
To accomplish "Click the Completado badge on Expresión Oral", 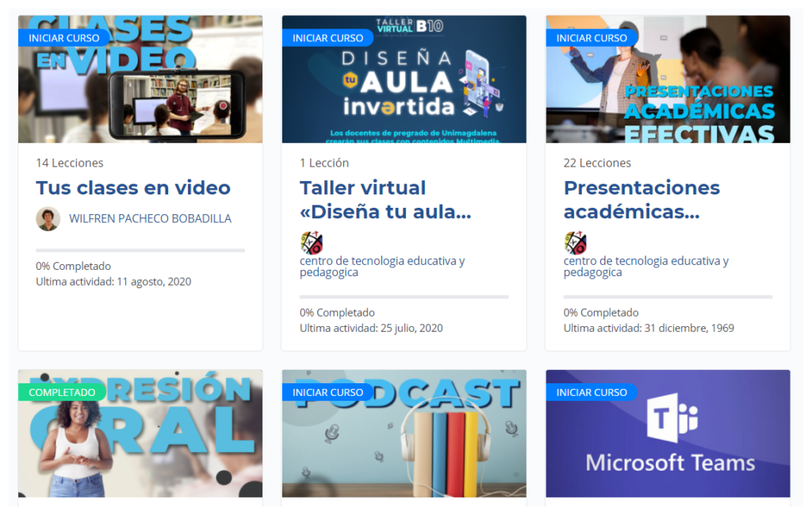I will pos(62,392).
